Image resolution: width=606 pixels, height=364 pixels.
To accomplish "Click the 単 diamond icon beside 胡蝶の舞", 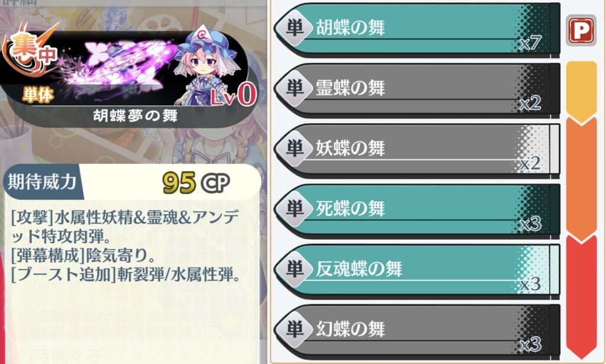I will (295, 28).
